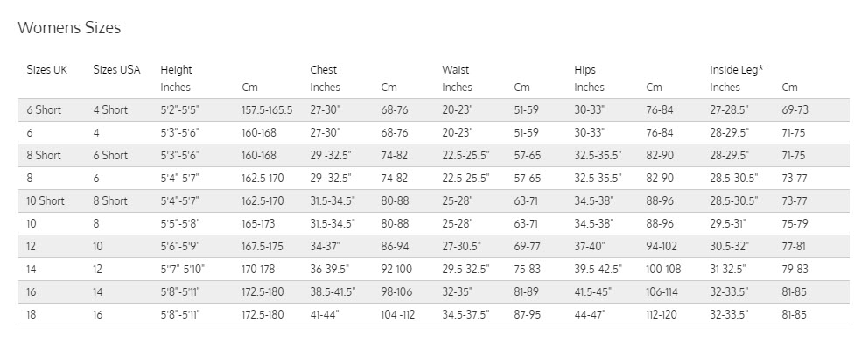Screen dimensions: 868x344
Task: Select the 10 Short UK size cell
Action: [x=45, y=200]
